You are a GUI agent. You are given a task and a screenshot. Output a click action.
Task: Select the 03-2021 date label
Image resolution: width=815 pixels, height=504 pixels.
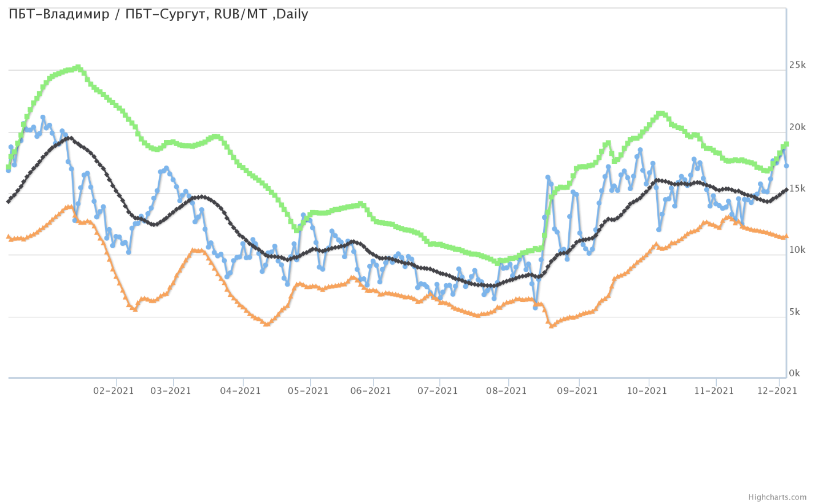click(171, 391)
